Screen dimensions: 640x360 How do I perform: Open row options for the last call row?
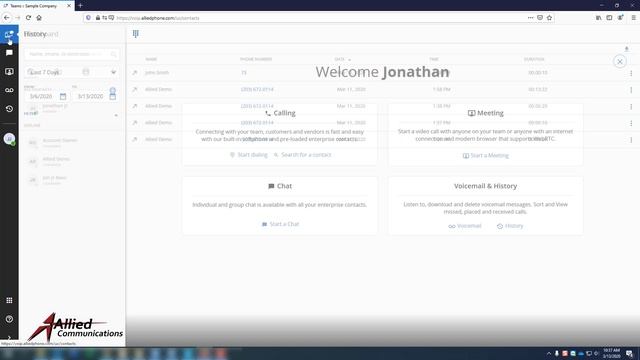point(631,140)
